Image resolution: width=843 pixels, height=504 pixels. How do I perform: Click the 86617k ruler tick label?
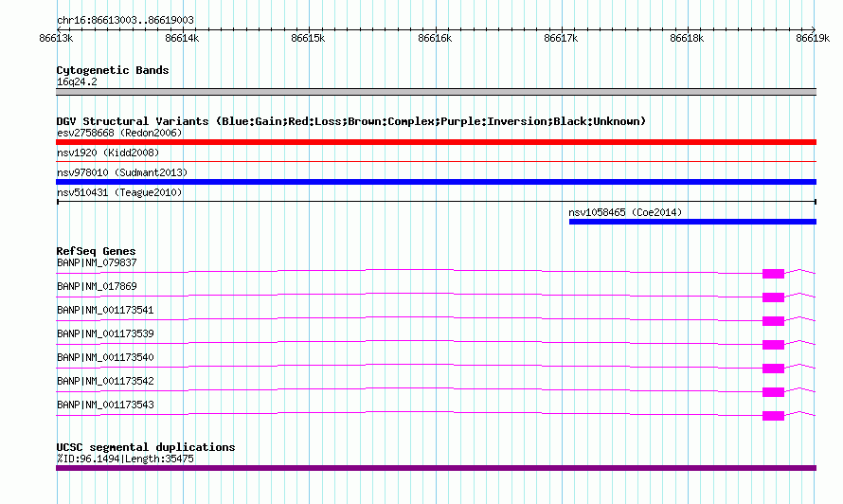[561, 38]
